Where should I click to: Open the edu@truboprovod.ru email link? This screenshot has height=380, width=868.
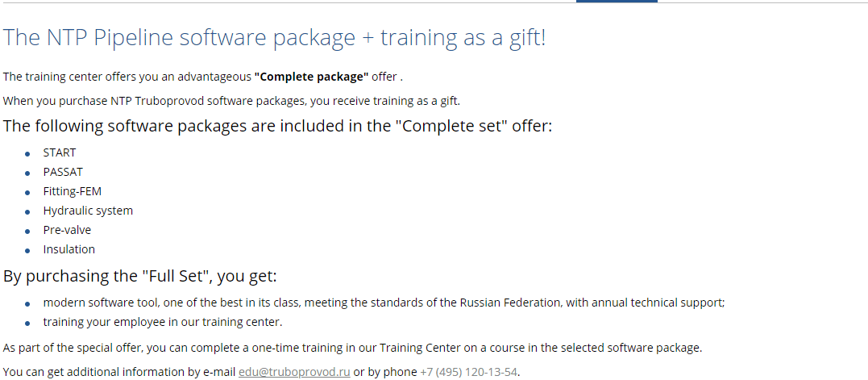[x=294, y=372]
